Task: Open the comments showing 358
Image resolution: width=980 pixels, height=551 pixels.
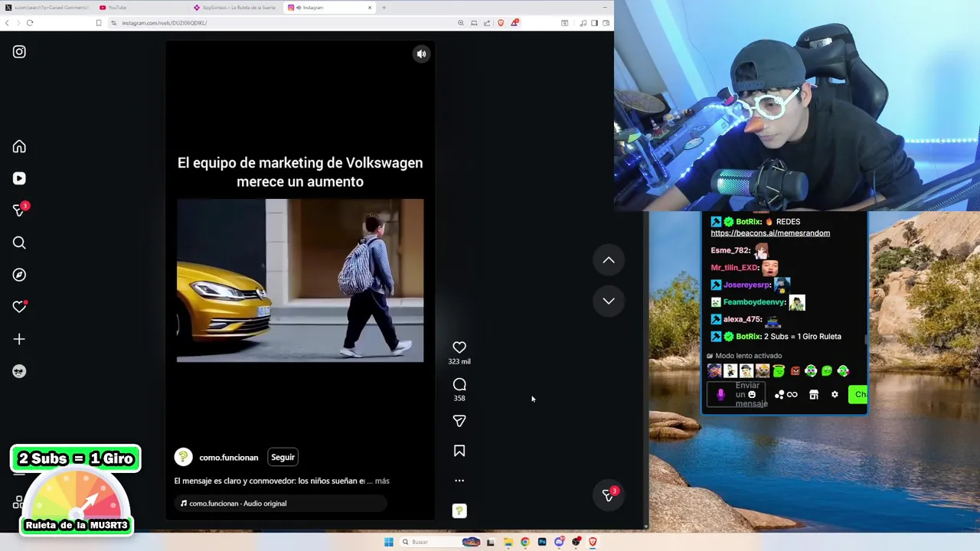Action: click(459, 384)
